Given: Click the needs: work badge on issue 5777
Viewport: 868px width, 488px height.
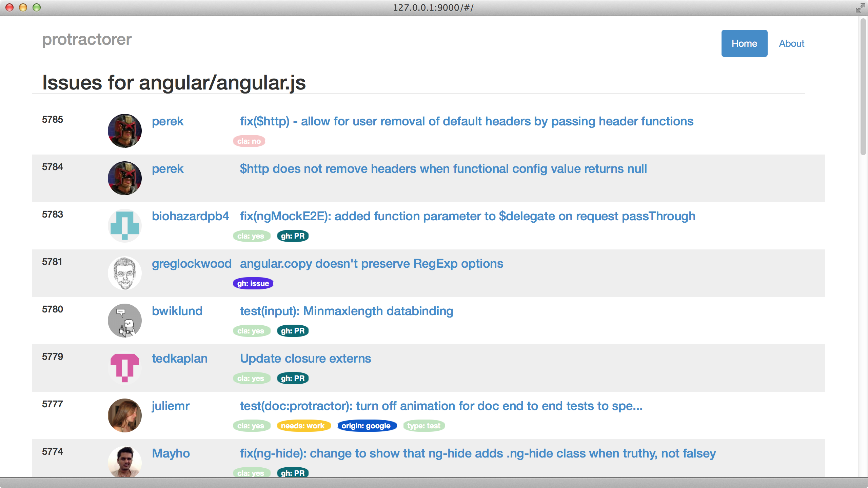Looking at the screenshot, I should [303, 425].
